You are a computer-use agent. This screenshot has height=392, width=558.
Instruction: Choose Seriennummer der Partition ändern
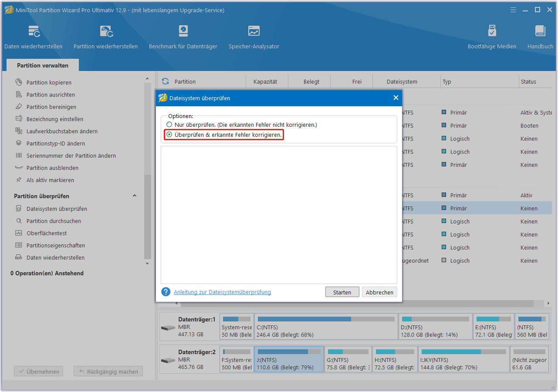coord(71,155)
